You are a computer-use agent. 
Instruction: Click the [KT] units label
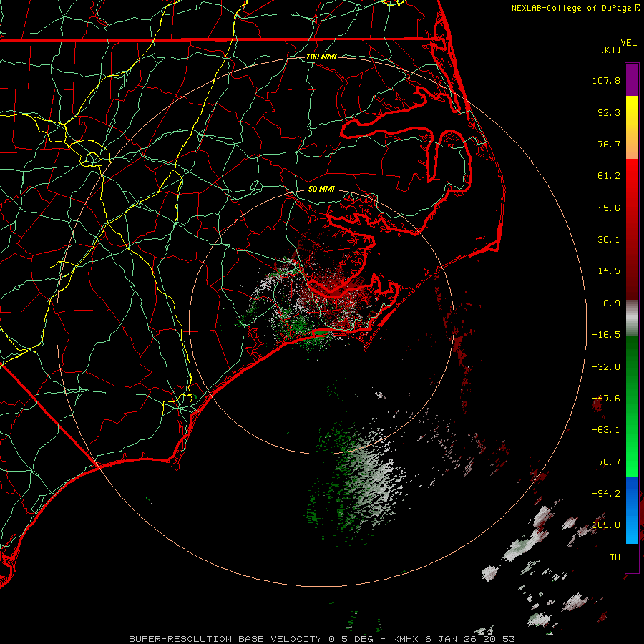pyautogui.click(x=610, y=49)
